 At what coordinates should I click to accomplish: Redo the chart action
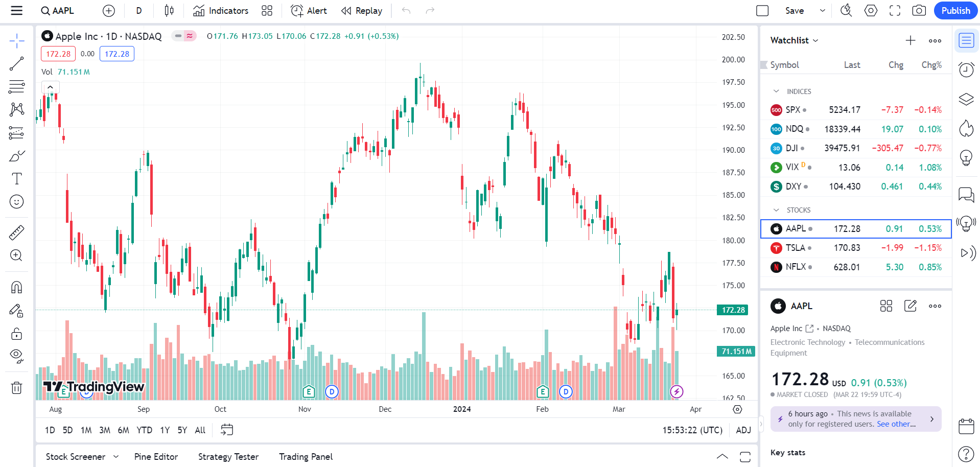click(x=430, y=11)
